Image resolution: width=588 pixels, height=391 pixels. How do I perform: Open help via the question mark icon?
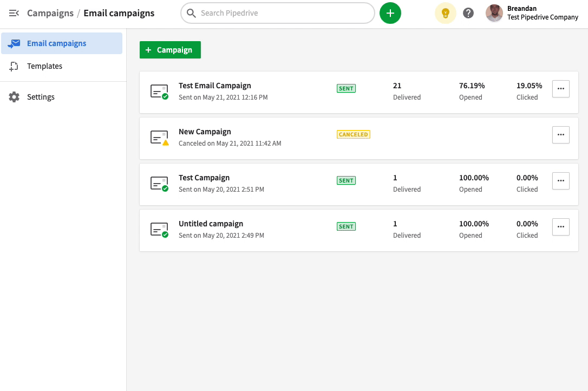tap(468, 12)
